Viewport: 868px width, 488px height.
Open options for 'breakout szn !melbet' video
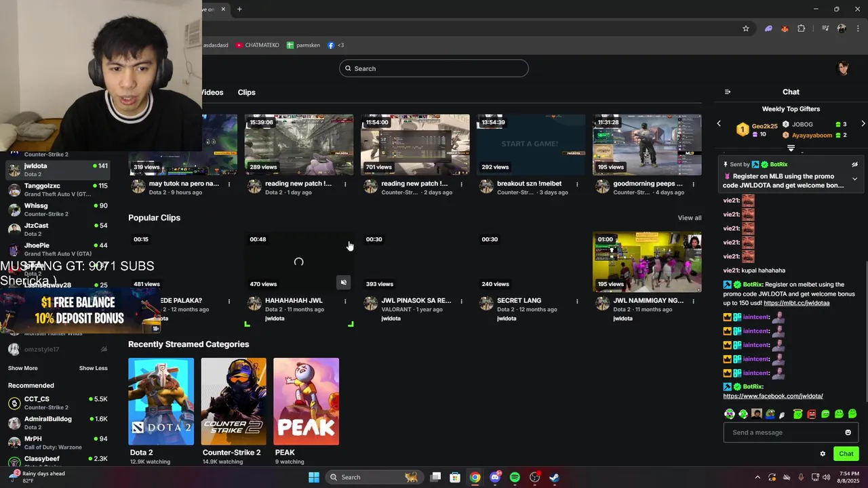click(x=577, y=184)
